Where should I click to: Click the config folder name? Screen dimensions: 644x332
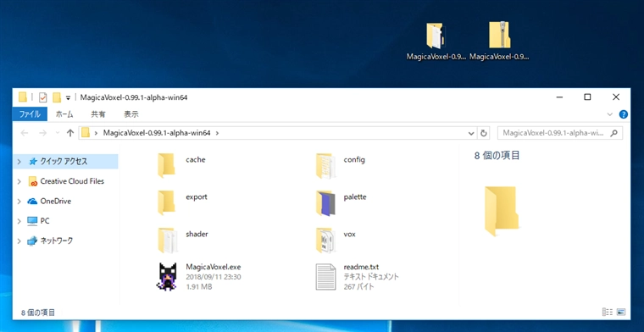[x=354, y=159]
